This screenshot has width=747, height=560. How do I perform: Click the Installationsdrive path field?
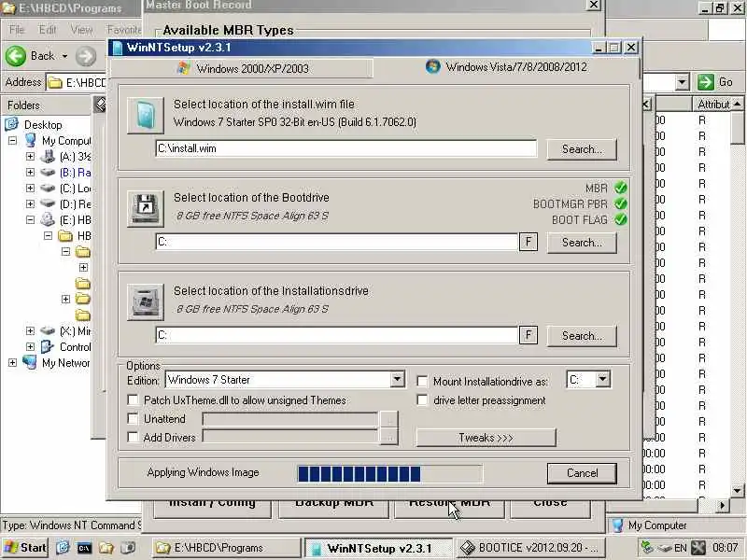pos(337,335)
